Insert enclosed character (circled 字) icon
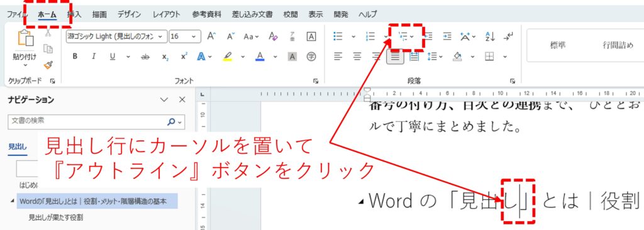The image size is (644, 230). click(x=311, y=57)
